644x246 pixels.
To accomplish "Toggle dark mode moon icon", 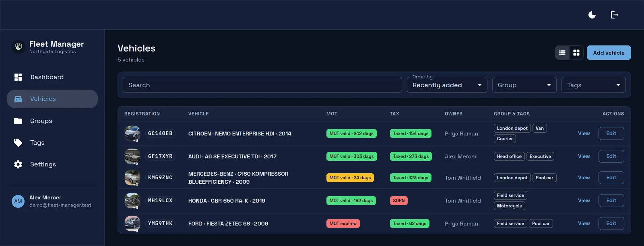I will coord(592,15).
